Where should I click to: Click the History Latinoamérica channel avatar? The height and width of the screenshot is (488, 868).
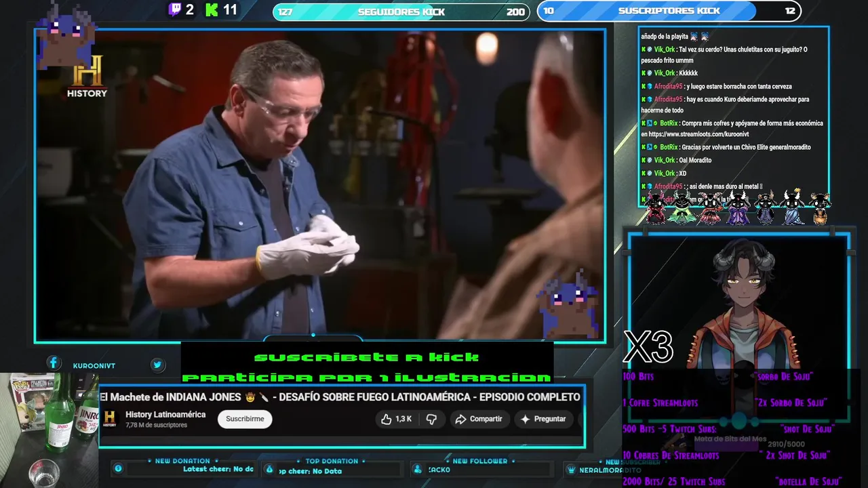point(109,419)
